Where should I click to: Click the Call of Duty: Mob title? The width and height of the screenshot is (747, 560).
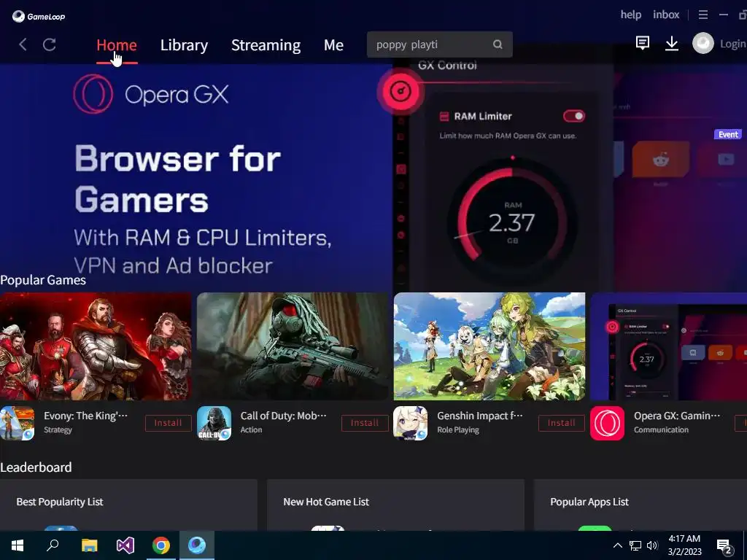pyautogui.click(x=284, y=416)
